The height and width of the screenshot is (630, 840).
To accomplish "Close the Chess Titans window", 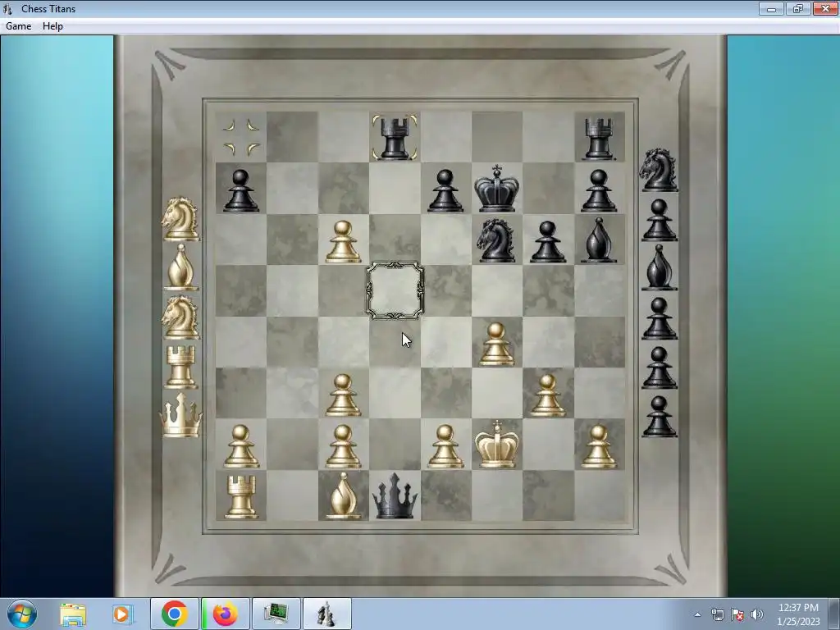I will [825, 8].
